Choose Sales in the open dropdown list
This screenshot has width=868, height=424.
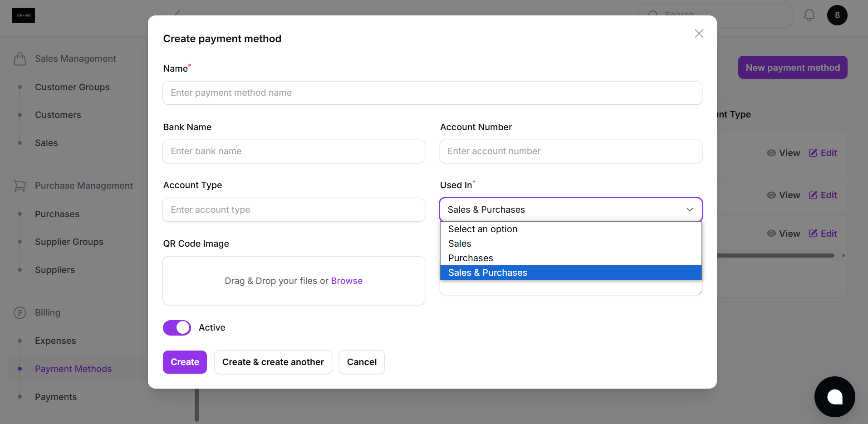[x=459, y=244]
